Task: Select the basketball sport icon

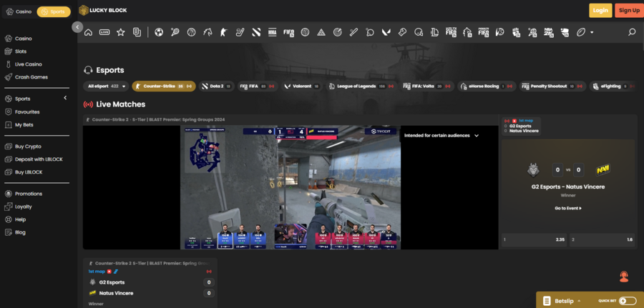Action: point(191,32)
